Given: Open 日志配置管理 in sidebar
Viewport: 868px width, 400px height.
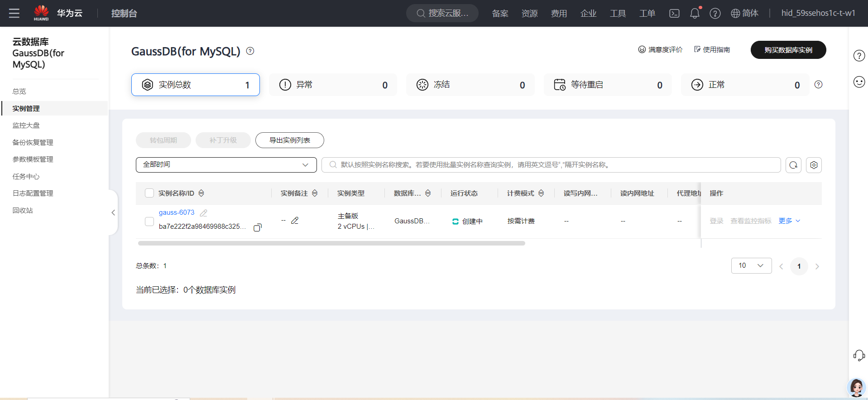Looking at the screenshot, I should coord(33,193).
